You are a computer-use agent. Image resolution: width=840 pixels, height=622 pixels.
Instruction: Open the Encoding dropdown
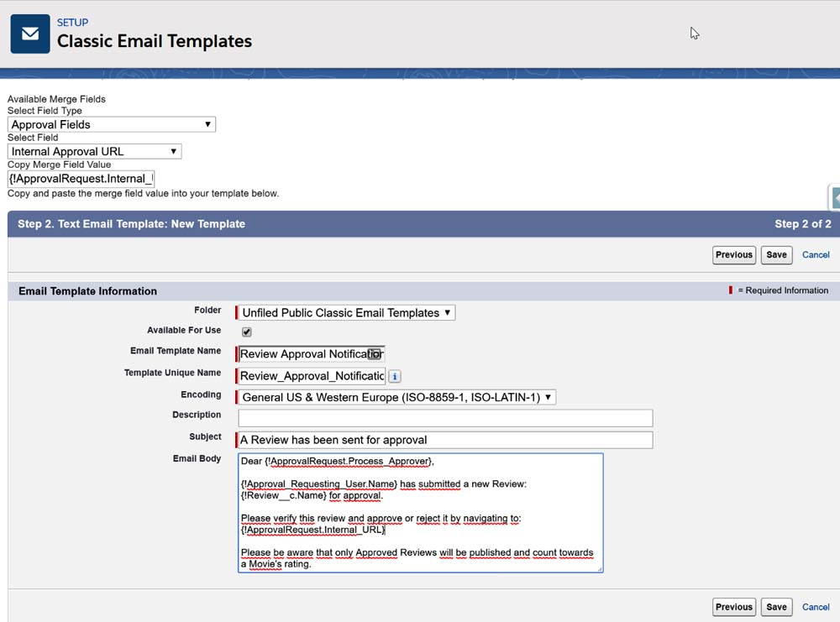point(397,397)
